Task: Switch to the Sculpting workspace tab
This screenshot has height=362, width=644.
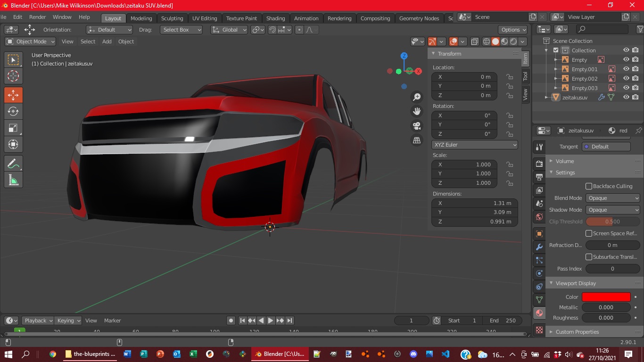Action: click(172, 18)
